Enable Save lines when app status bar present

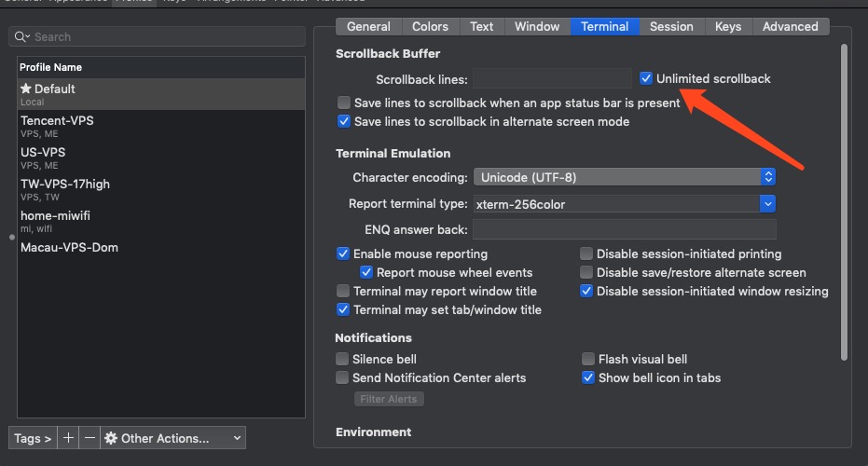coord(344,103)
